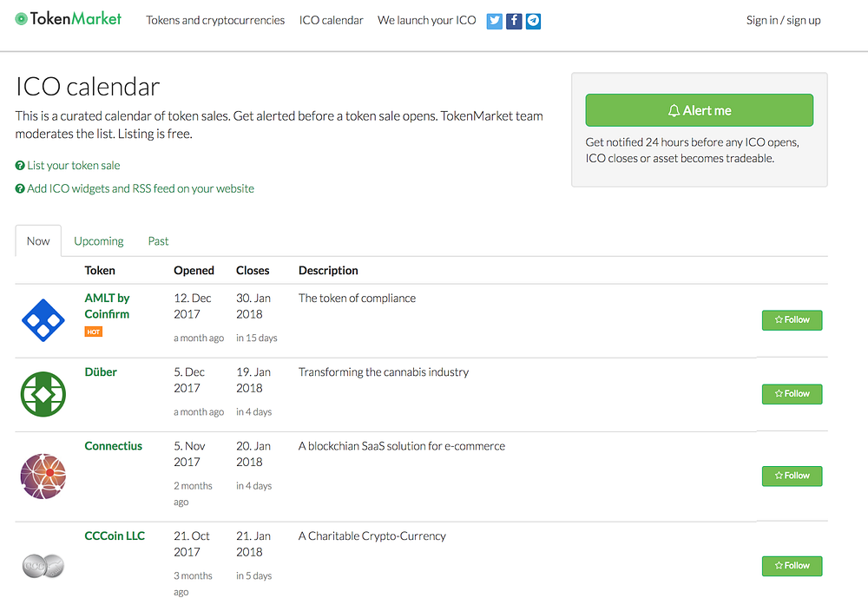Open the We launch your ICO page
The width and height of the screenshot is (868, 598).
426,20
